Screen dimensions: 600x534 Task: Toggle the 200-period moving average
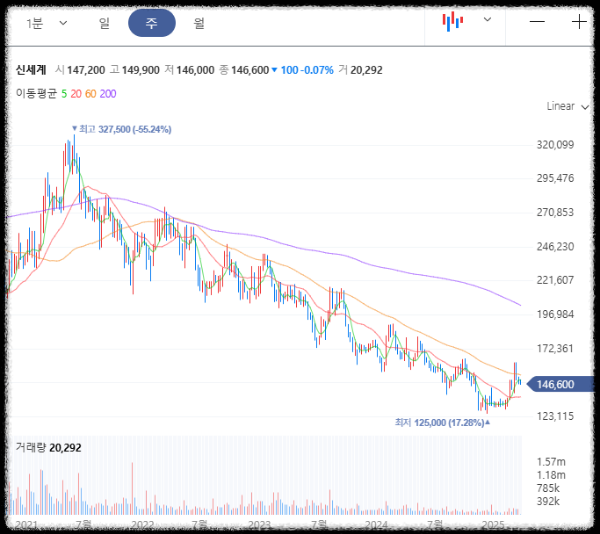[108, 94]
